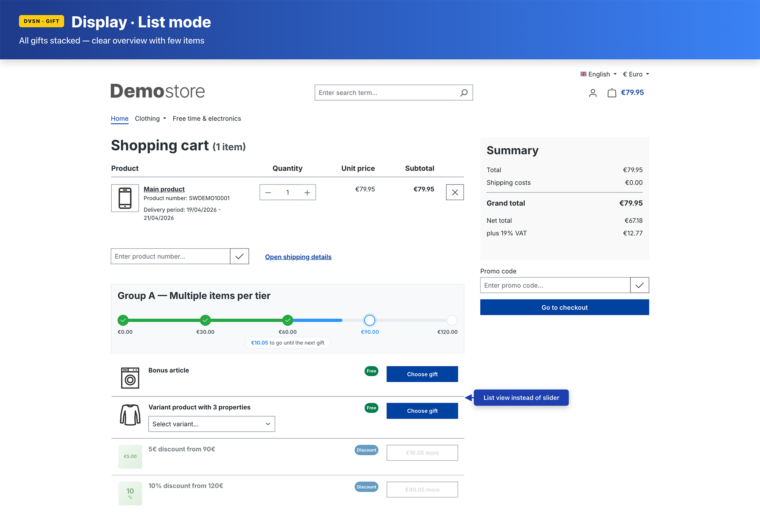Apply promo code with checkmark button
This screenshot has height=532, width=760.
[639, 285]
